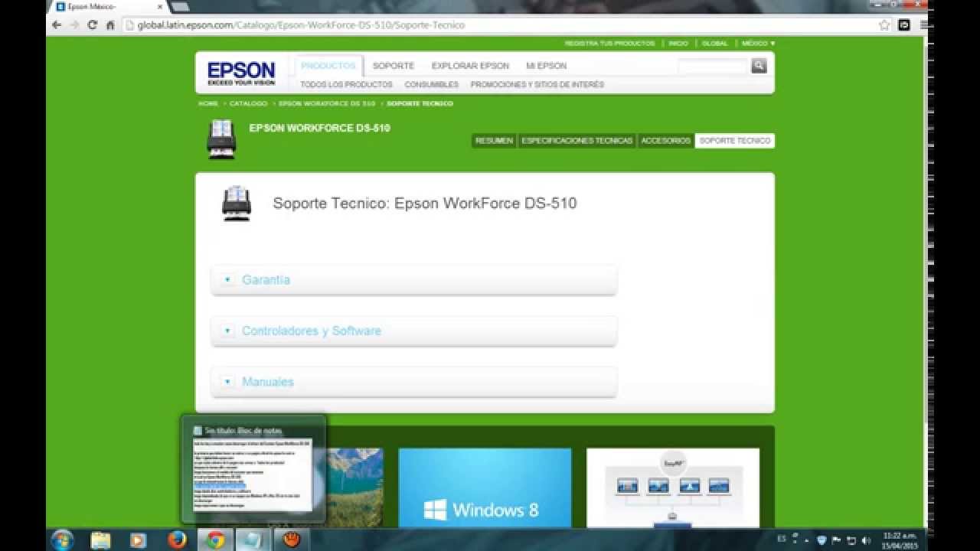Expand the Garantía section
The height and width of the screenshot is (551, 980).
414,280
